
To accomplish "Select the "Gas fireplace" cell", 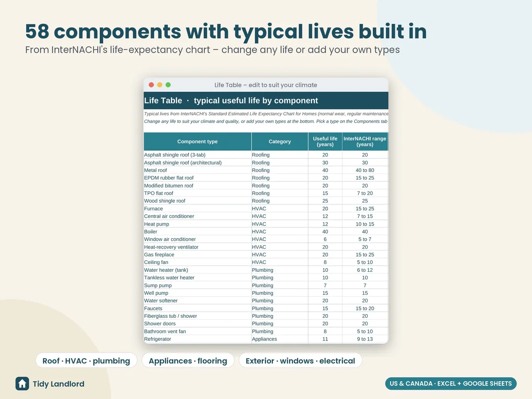I will click(198, 254).
